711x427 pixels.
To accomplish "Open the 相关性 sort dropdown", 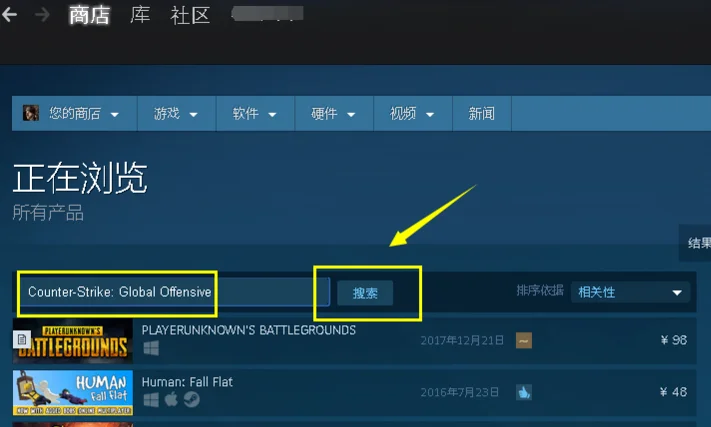I will pos(630,292).
